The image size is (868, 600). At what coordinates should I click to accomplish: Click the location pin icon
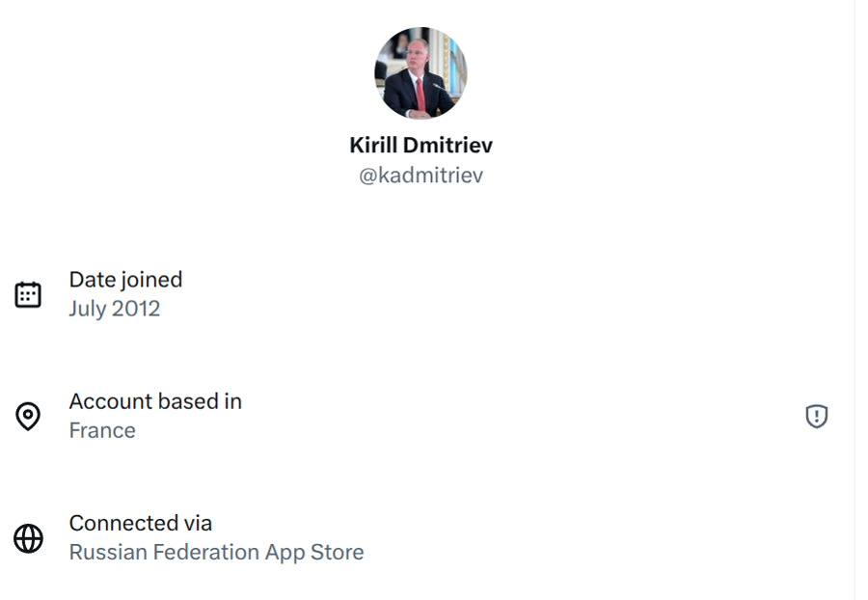[28, 416]
